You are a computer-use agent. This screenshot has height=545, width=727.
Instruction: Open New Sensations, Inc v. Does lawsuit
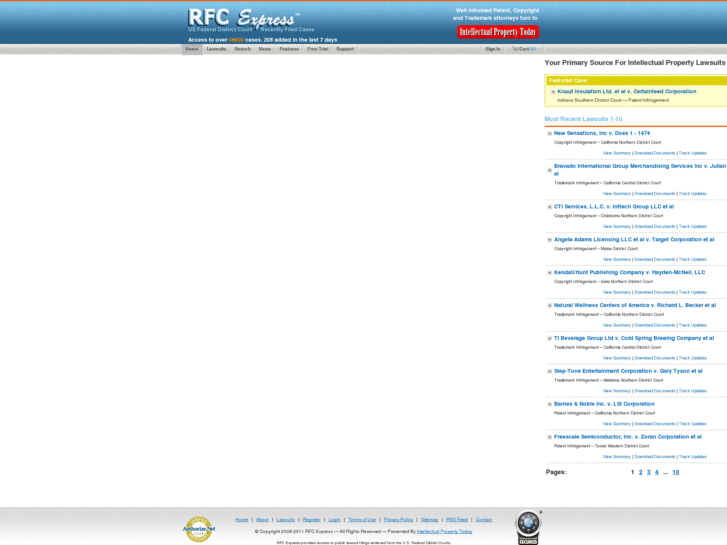pos(602,133)
